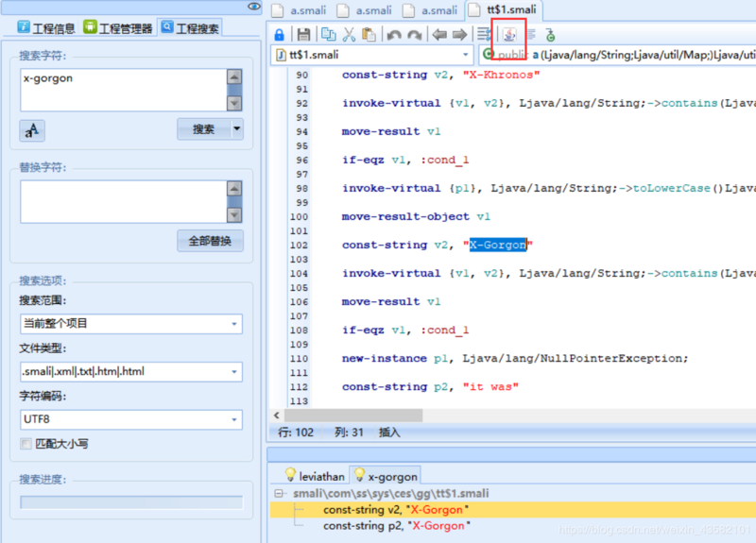
Task: Click the lock icon in editor toolbar
Action: coord(280,35)
